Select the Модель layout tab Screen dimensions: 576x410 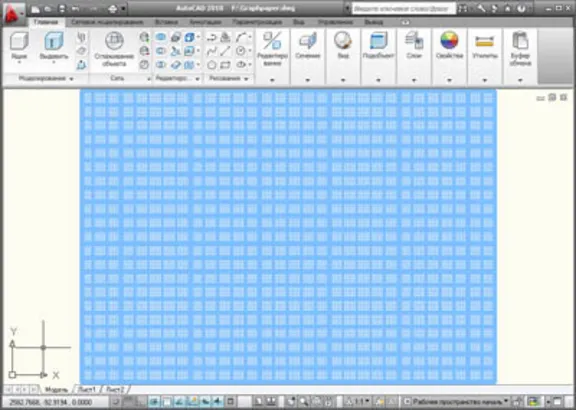[x=56, y=389]
